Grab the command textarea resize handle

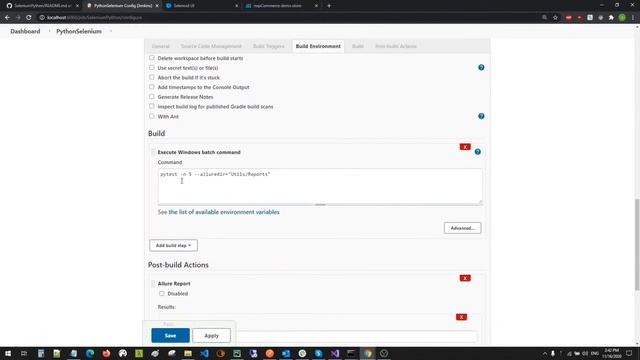[x=320, y=204]
